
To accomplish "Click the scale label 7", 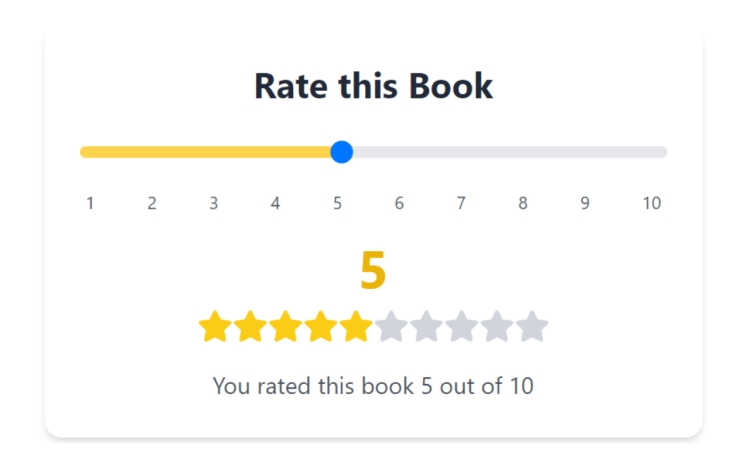I will [461, 204].
